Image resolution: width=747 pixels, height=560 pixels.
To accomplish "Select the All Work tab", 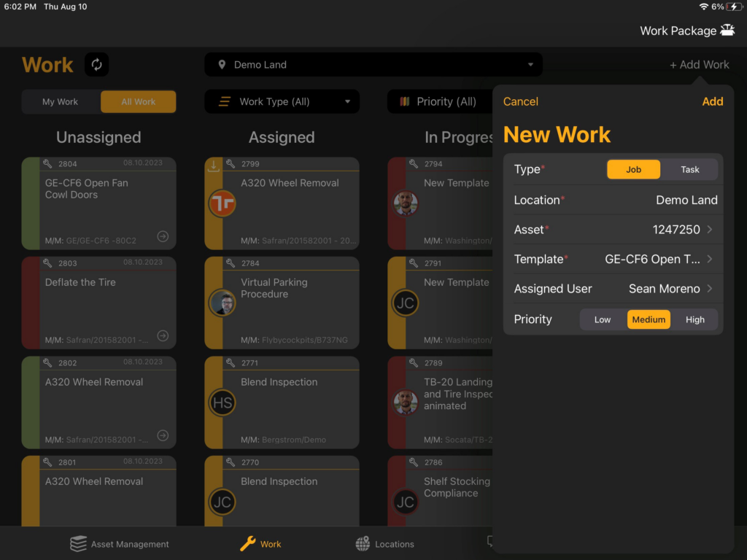I will (x=138, y=101).
